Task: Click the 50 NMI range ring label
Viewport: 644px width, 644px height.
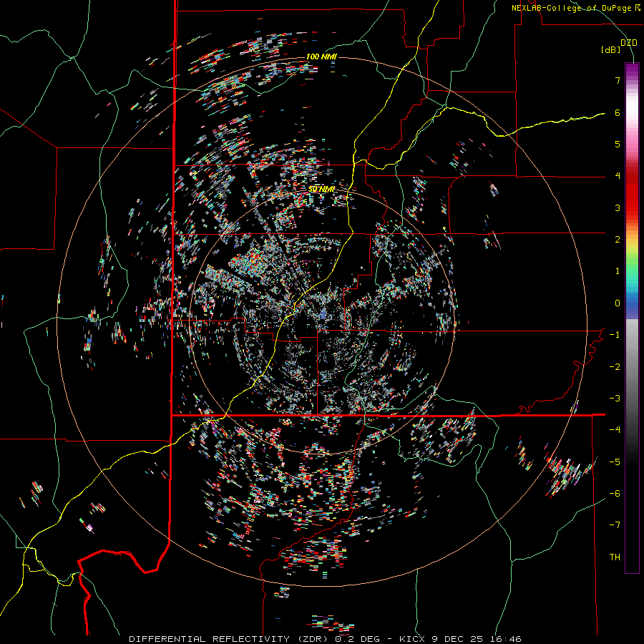Action: (x=321, y=190)
